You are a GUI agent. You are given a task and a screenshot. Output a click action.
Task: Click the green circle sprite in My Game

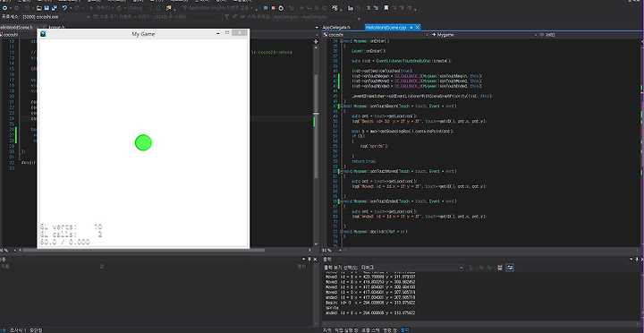[143, 142]
